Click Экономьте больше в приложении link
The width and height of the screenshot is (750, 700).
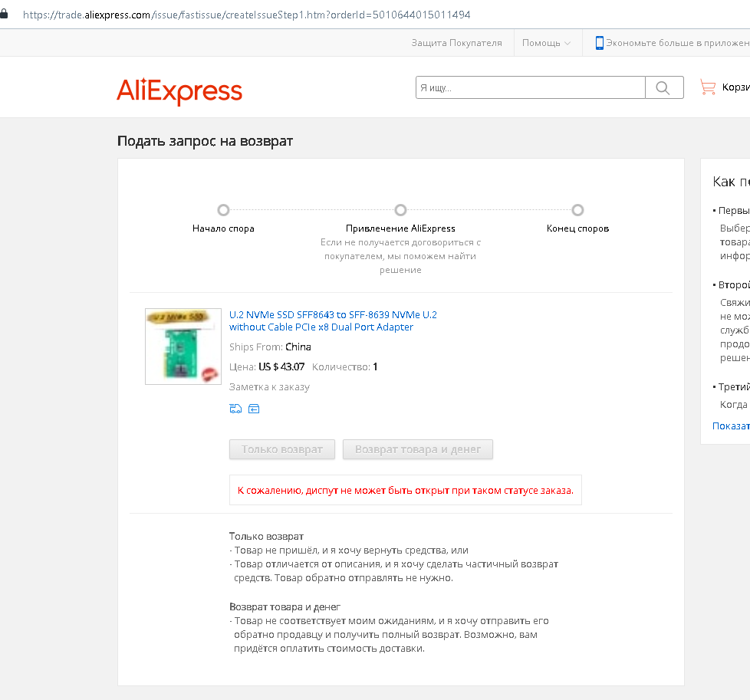678,43
